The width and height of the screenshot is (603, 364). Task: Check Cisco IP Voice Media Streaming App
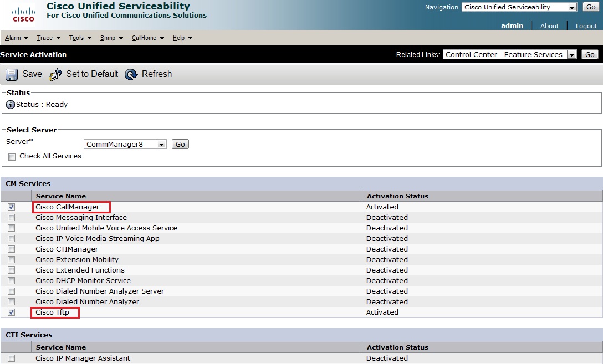click(x=12, y=239)
